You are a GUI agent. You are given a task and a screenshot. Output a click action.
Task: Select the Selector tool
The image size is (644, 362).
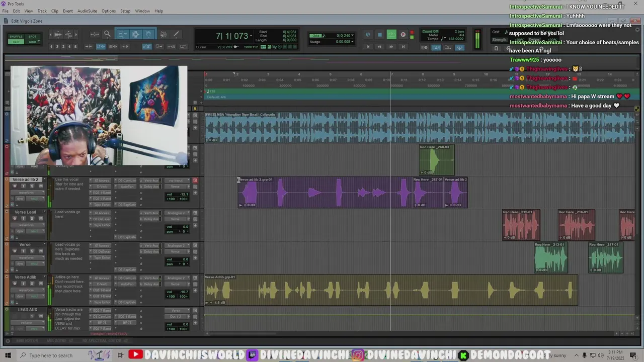click(135, 34)
